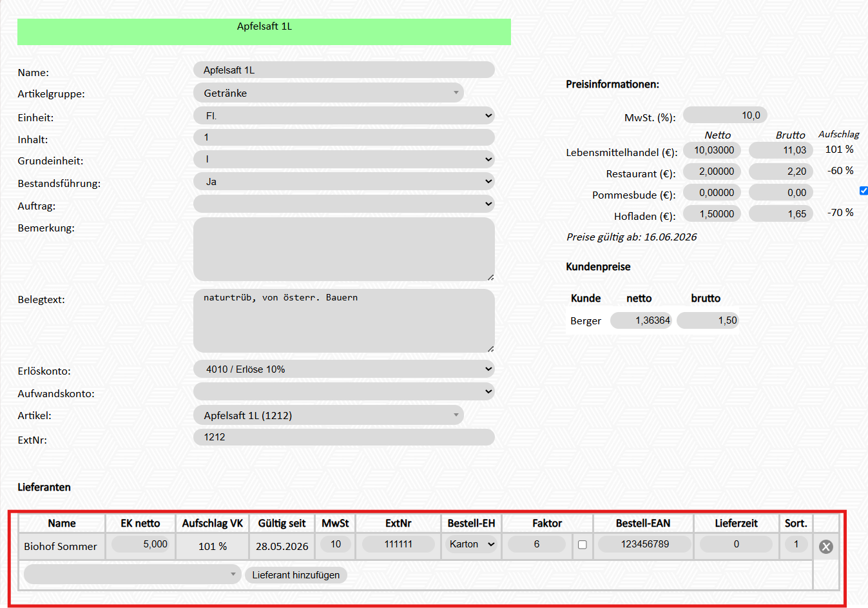This screenshot has width=868, height=608.
Task: Click supplier name Biohof Sommer
Action: pyautogui.click(x=61, y=546)
